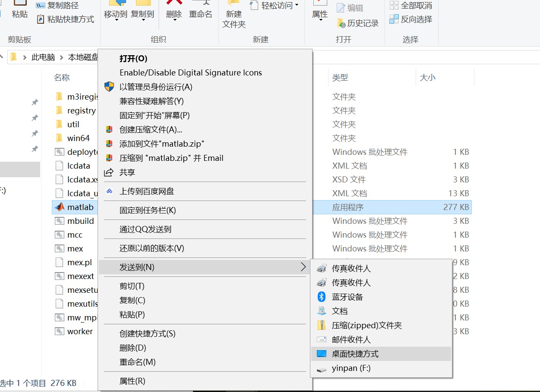Click the desktop shortcut icon in Send to
The image size is (540, 392).
click(x=322, y=354)
